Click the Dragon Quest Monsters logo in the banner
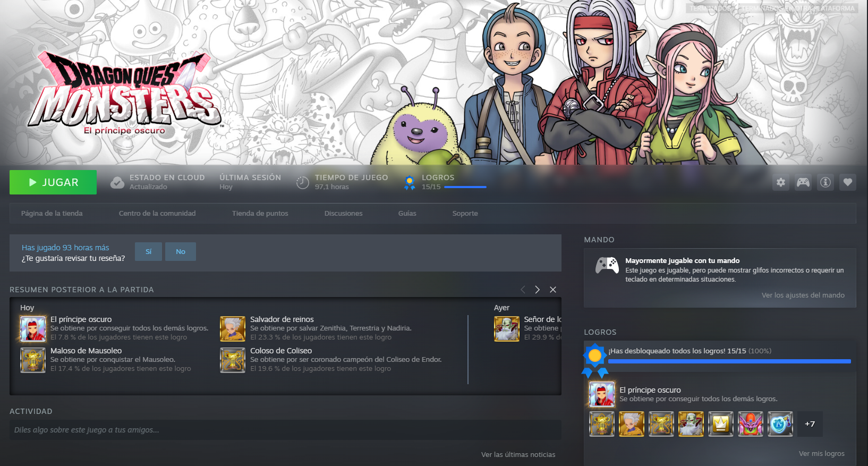The width and height of the screenshot is (868, 466). pos(125,94)
